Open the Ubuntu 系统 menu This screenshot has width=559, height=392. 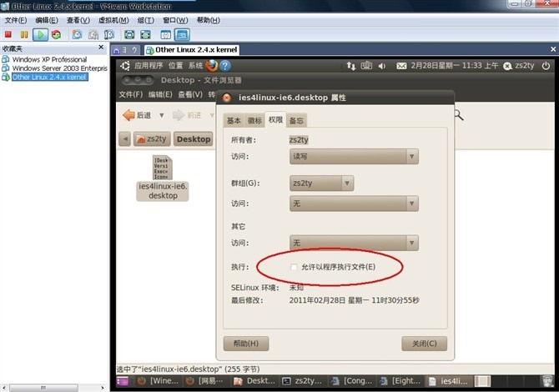[x=195, y=66]
